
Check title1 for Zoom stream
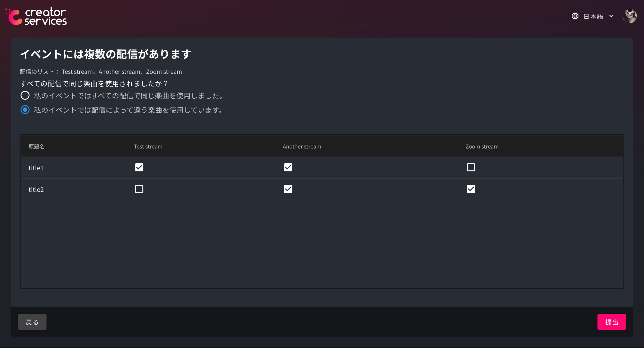point(471,167)
